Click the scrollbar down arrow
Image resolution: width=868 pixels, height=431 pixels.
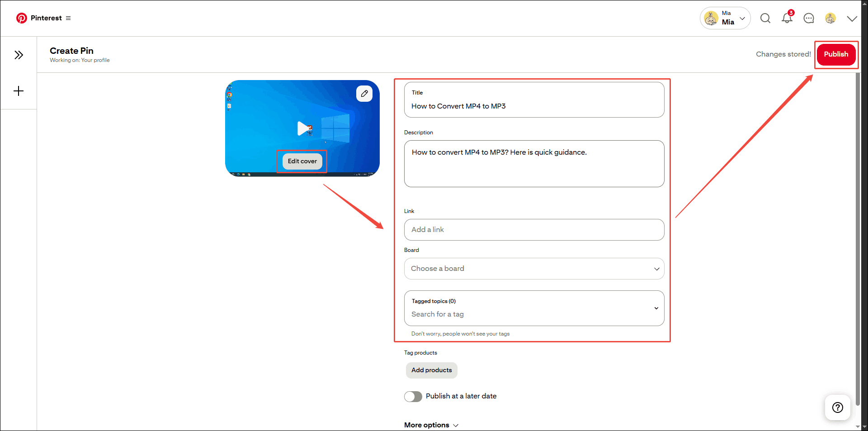click(858, 426)
